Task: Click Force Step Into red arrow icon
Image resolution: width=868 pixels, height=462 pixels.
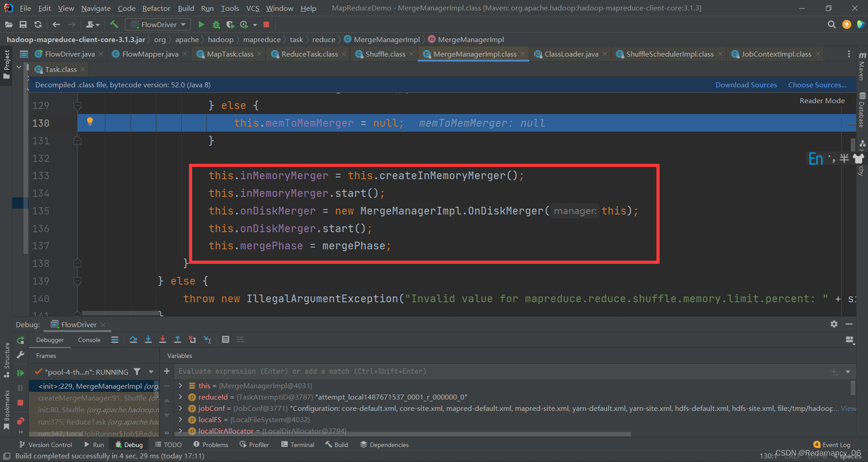Action: [x=163, y=339]
